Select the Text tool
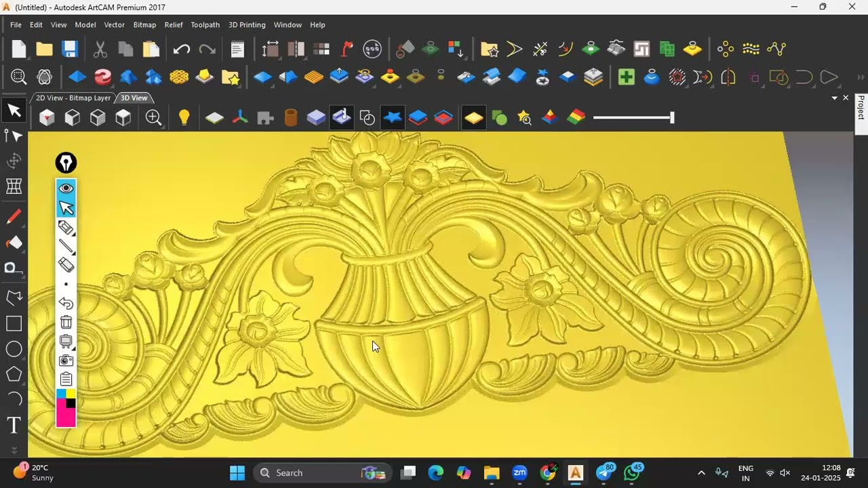The height and width of the screenshot is (488, 868). [14, 426]
